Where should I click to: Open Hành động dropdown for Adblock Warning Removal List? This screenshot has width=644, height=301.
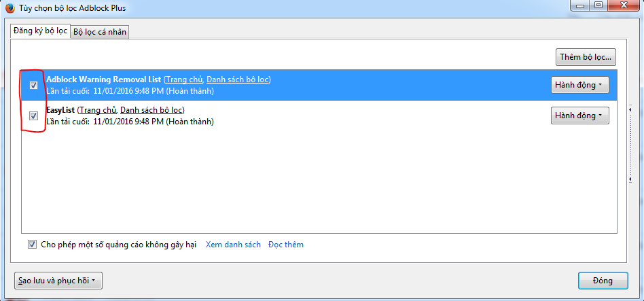(579, 85)
